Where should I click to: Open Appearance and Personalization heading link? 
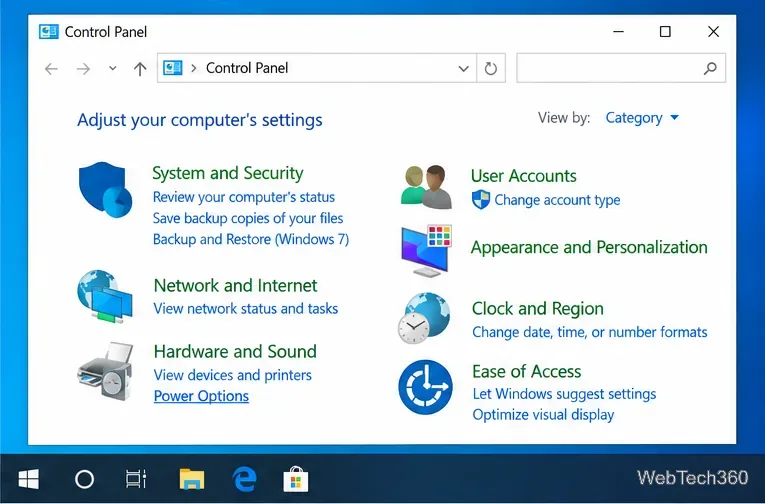pyautogui.click(x=589, y=247)
